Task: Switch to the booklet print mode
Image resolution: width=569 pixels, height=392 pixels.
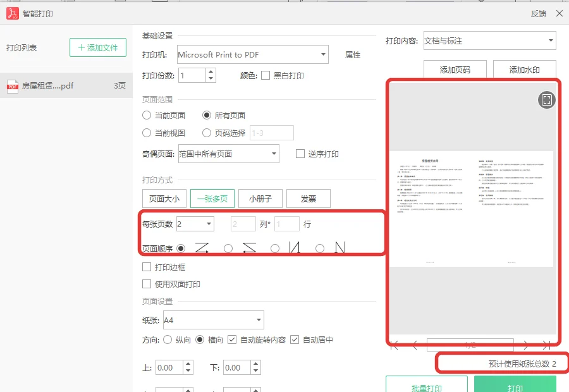Action: point(260,199)
